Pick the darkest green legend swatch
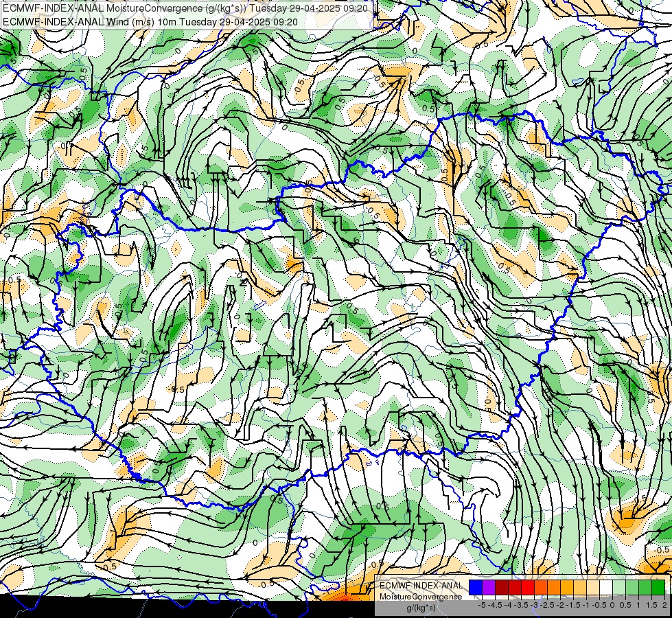The width and height of the screenshot is (672, 618). pyautogui.click(x=658, y=587)
